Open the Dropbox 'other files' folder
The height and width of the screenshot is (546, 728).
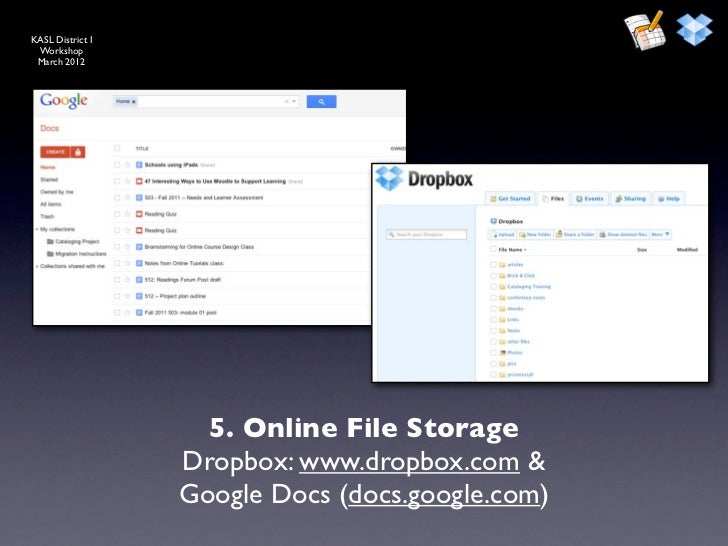(518, 341)
